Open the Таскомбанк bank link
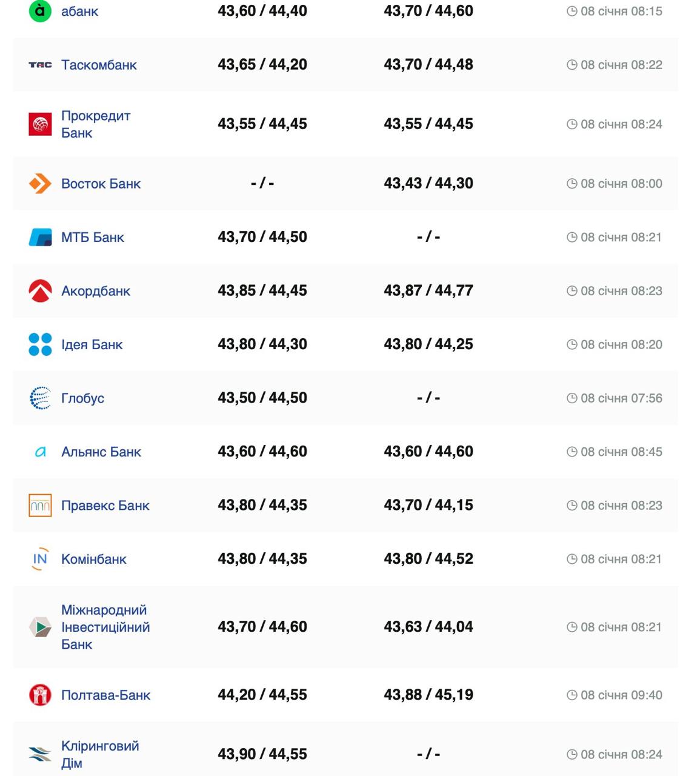This screenshot has height=776, width=700. click(x=99, y=65)
